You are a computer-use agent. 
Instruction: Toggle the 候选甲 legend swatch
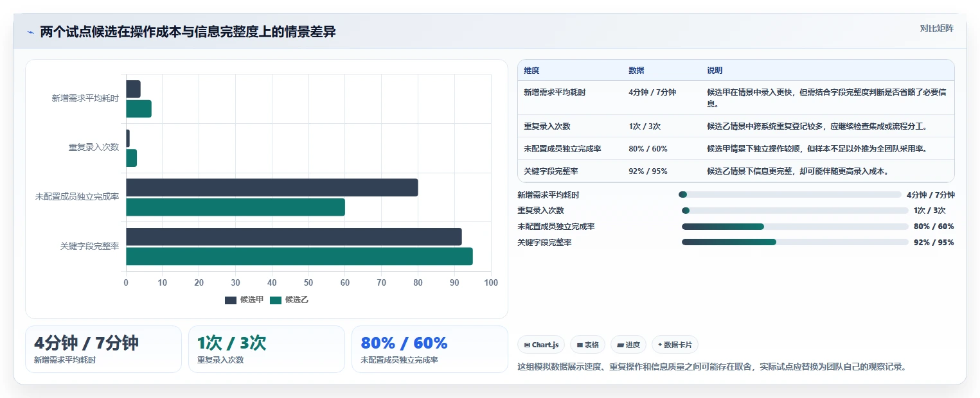[x=231, y=300]
